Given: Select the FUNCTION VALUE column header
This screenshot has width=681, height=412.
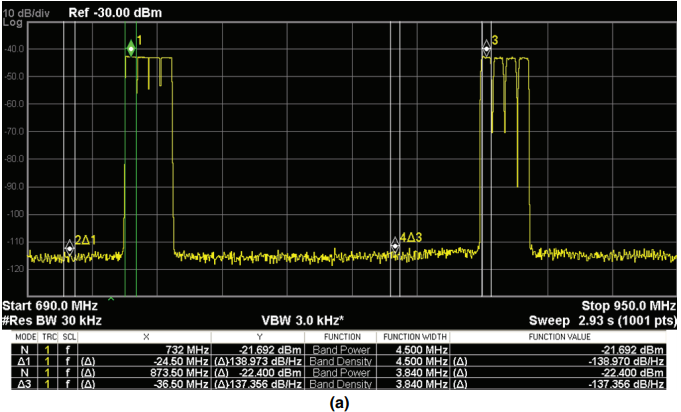Looking at the screenshot, I should point(559,337).
